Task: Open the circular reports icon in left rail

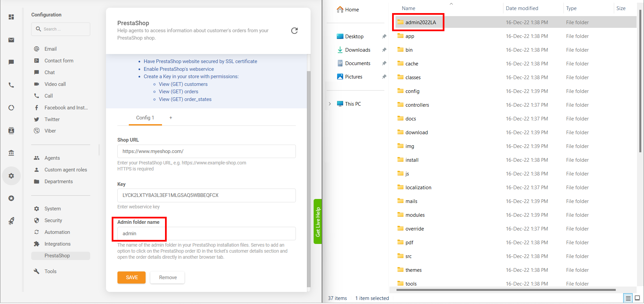Action: click(11, 108)
